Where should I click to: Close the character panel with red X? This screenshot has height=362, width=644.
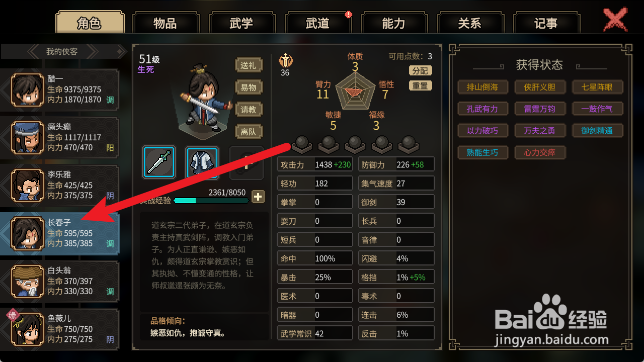[x=615, y=21]
